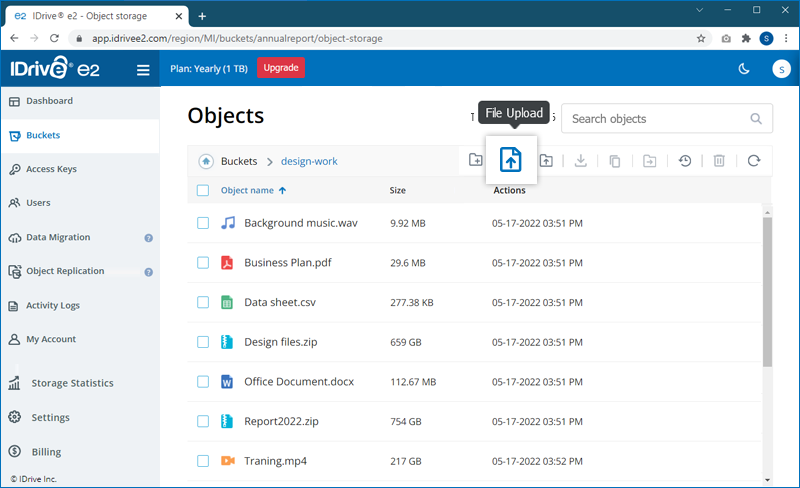Click the Search objects field
This screenshot has height=488, width=800.
click(x=656, y=119)
